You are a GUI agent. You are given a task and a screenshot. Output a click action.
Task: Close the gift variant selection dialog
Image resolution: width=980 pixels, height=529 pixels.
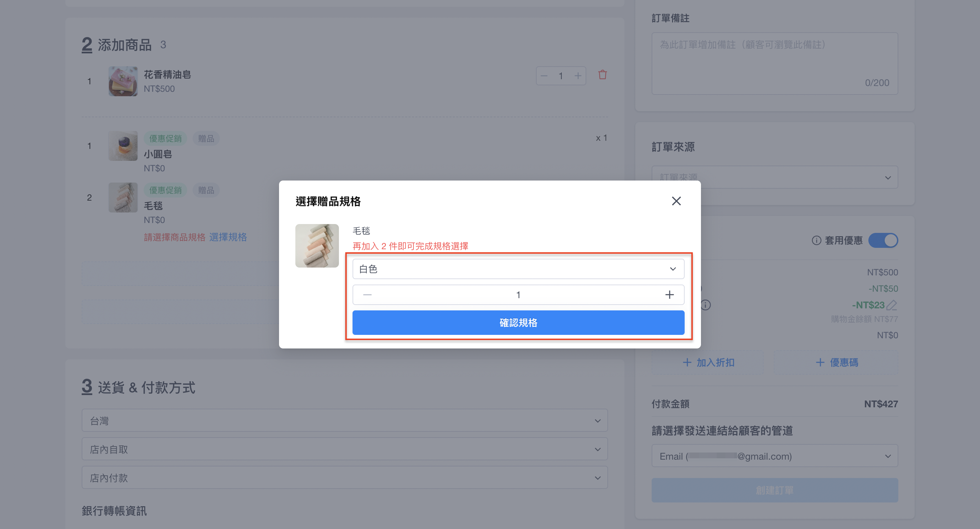click(x=676, y=201)
